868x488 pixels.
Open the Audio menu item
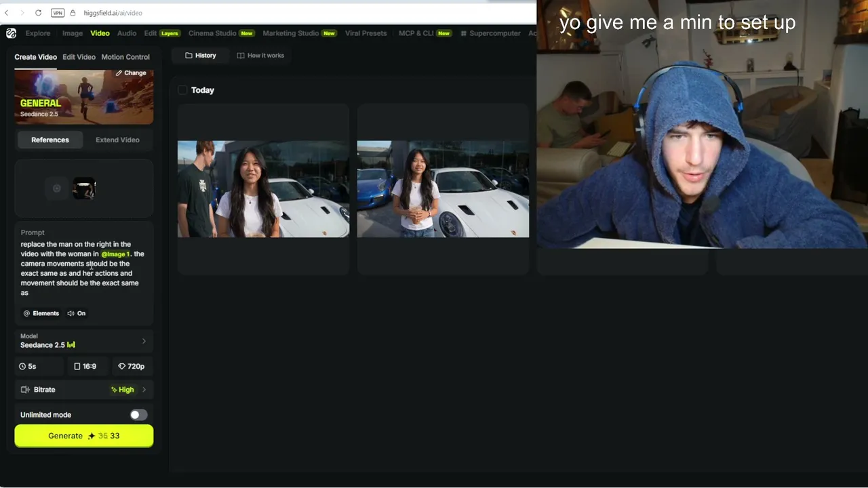pyautogui.click(x=127, y=33)
